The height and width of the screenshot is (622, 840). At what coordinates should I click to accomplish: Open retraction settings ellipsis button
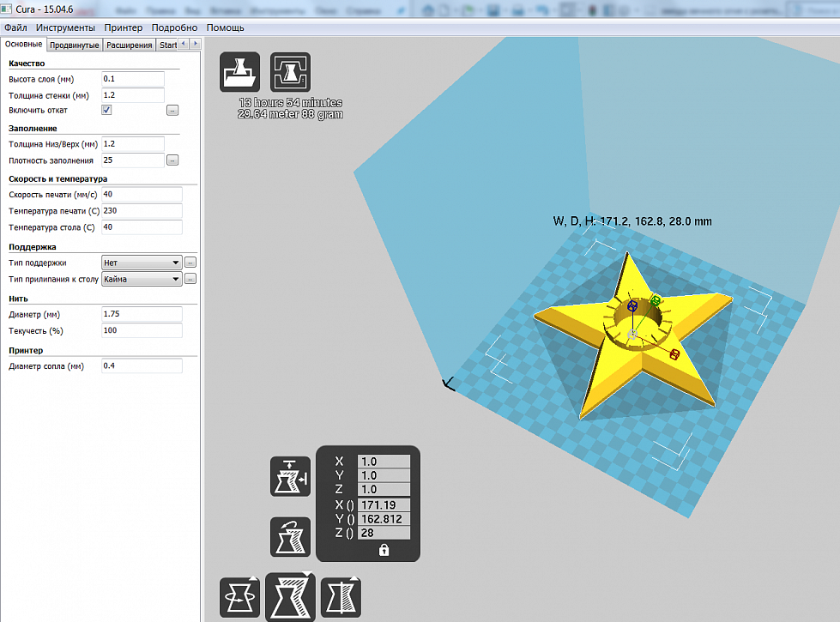tap(172, 111)
